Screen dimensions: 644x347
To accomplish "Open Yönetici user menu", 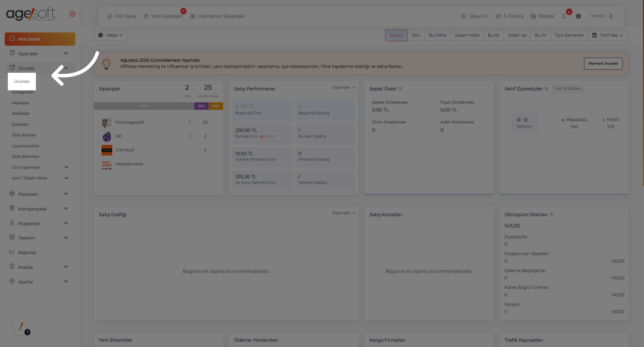I will (602, 16).
